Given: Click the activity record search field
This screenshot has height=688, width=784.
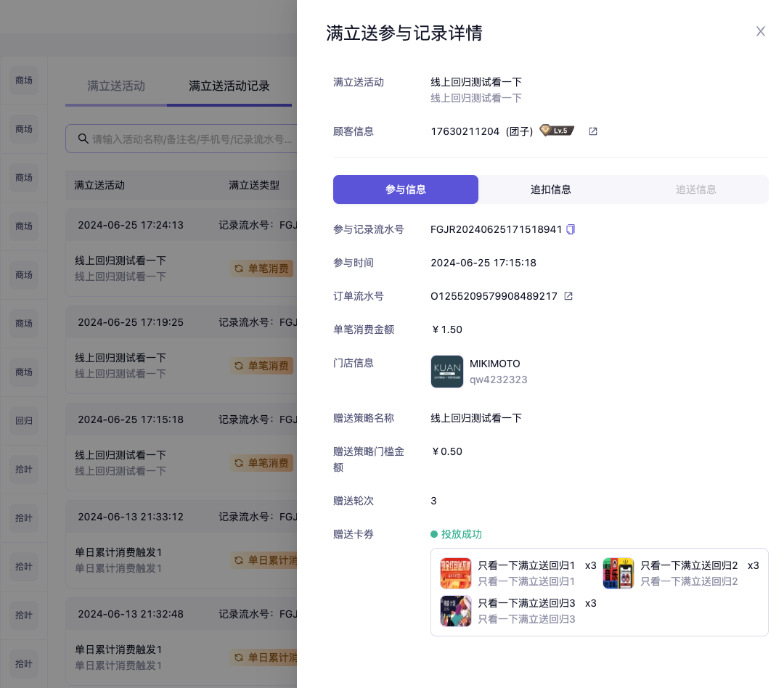Looking at the screenshot, I should tap(192, 139).
